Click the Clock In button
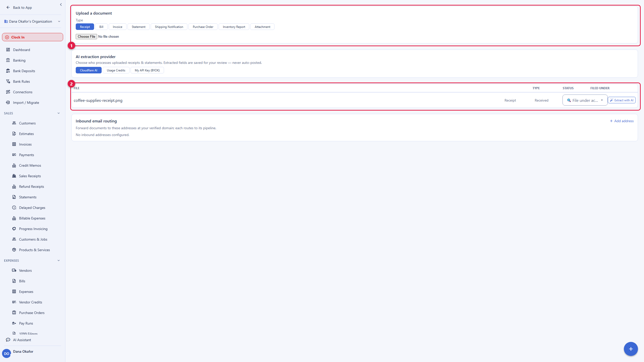 [x=32, y=37]
